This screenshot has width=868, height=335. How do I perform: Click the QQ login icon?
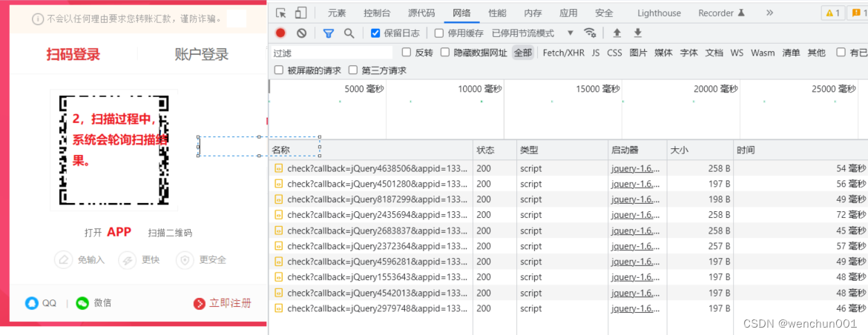point(32,303)
